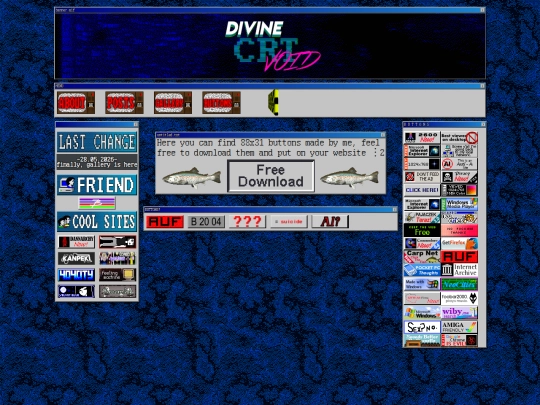This screenshot has width=540, height=405.
Task: Click the Amiga Friendly badge
Action: point(459,327)
